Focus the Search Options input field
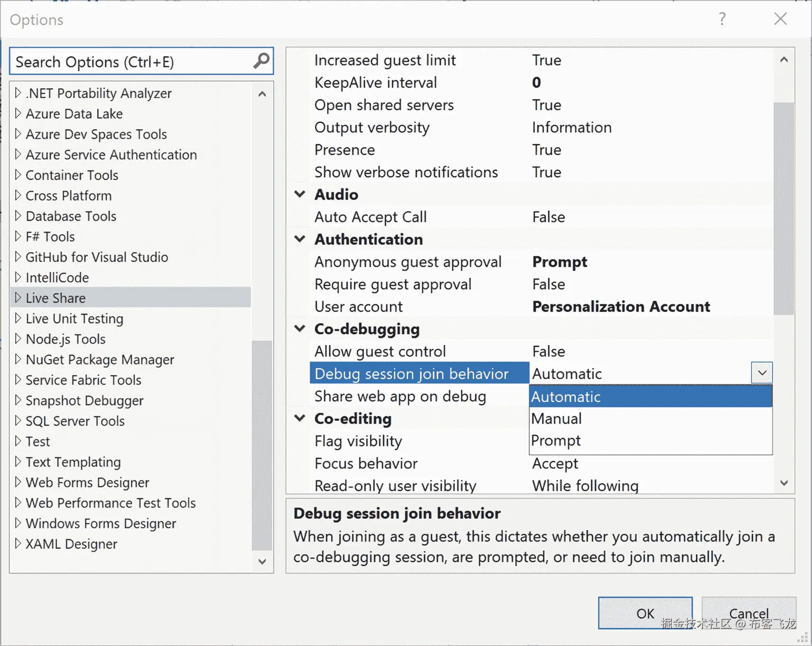Image resolution: width=812 pixels, height=646 pixels. point(133,62)
